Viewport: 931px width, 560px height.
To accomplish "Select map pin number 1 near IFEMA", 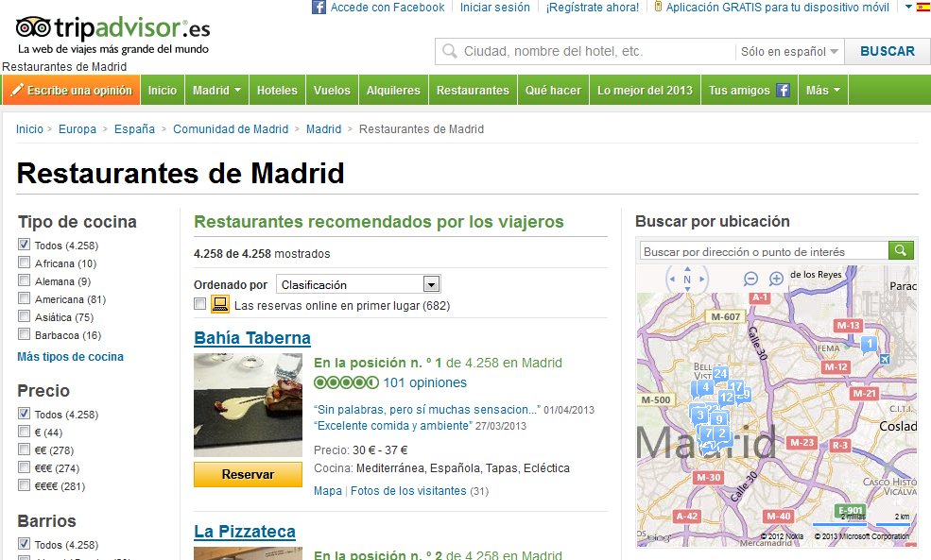I will (870, 344).
